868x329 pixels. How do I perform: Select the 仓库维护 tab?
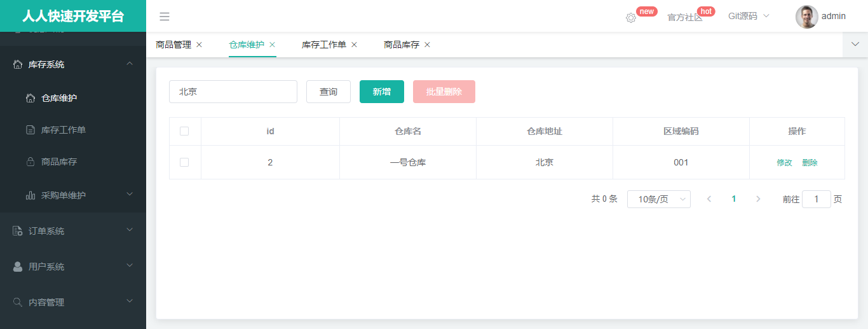[x=247, y=45]
